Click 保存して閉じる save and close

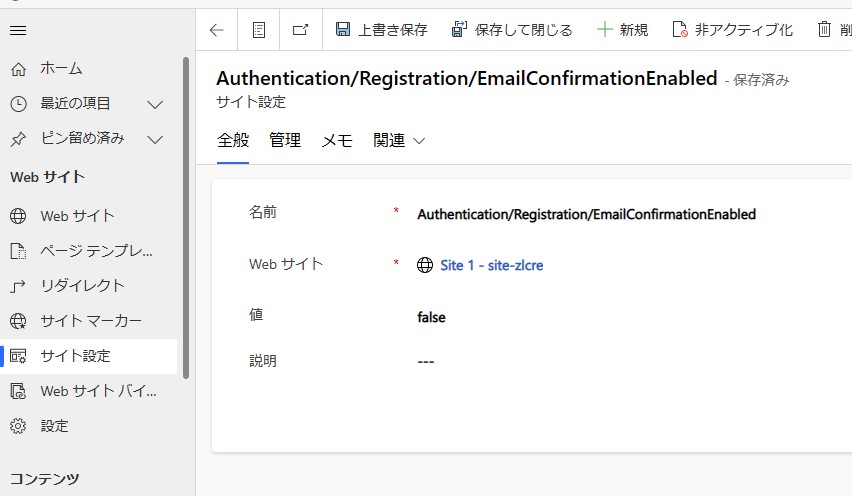(x=512, y=30)
